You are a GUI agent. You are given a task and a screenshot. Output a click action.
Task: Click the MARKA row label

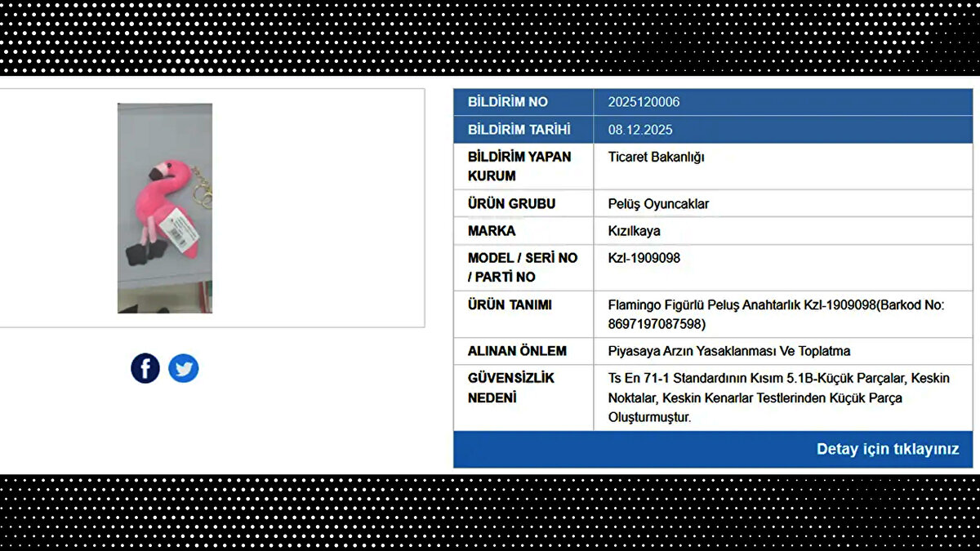point(492,231)
